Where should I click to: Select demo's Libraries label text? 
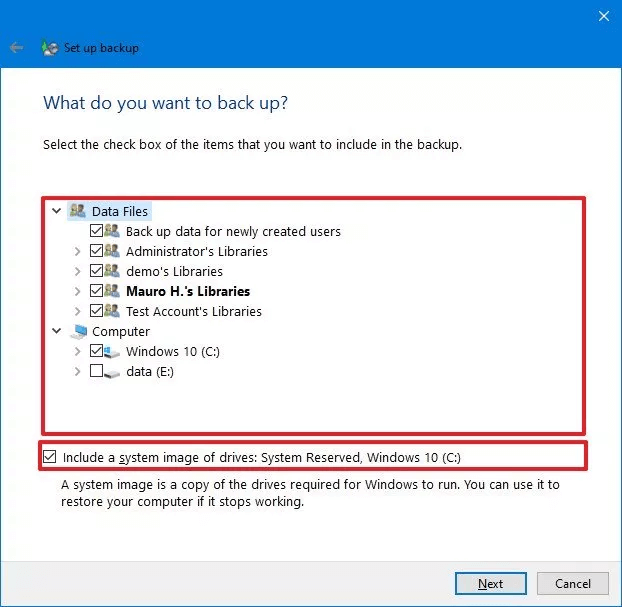175,271
